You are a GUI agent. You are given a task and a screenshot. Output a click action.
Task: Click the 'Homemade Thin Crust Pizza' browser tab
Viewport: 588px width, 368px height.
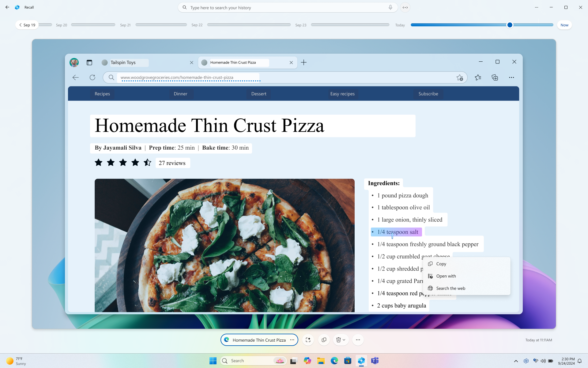[x=247, y=62]
